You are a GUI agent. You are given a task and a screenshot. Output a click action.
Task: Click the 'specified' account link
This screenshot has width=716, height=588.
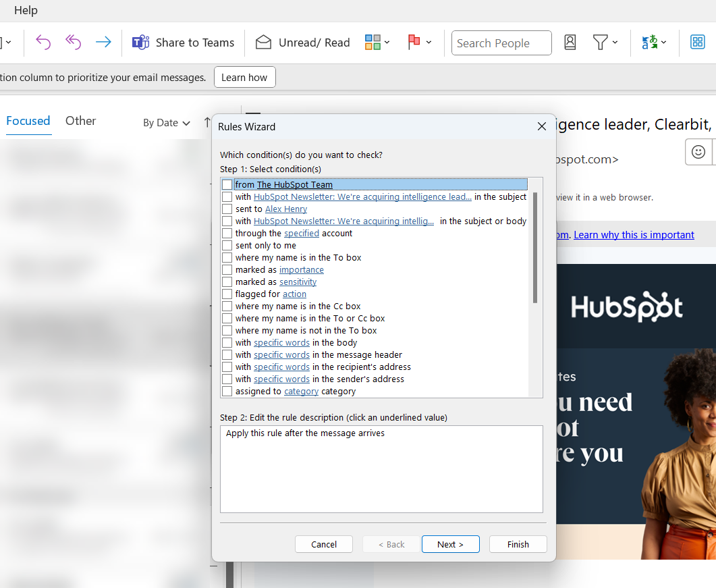click(302, 234)
